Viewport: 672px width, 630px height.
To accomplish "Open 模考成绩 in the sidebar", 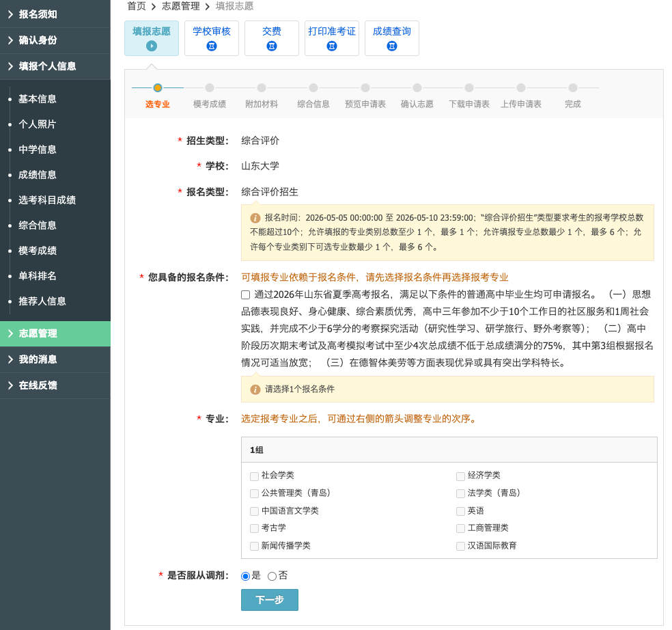I will 38,251.
